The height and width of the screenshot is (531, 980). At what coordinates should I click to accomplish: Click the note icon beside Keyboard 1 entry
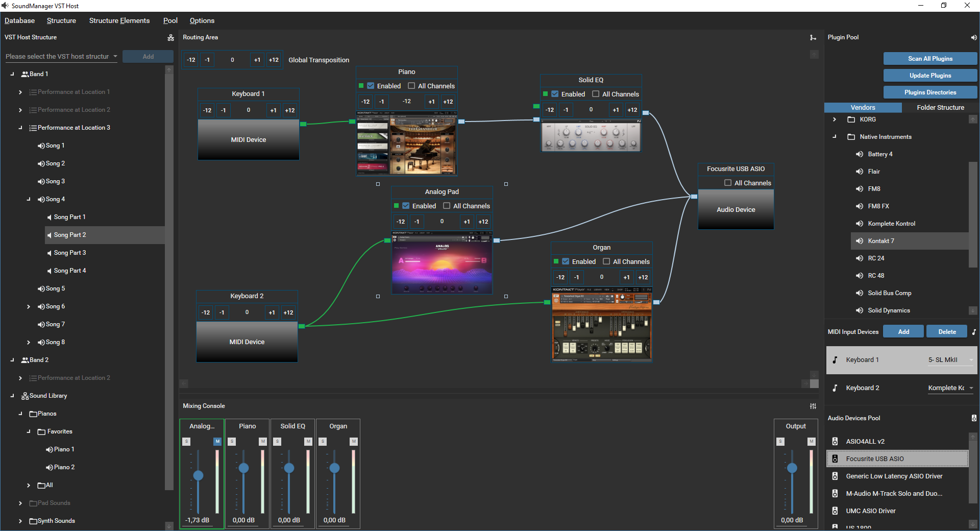(x=835, y=360)
